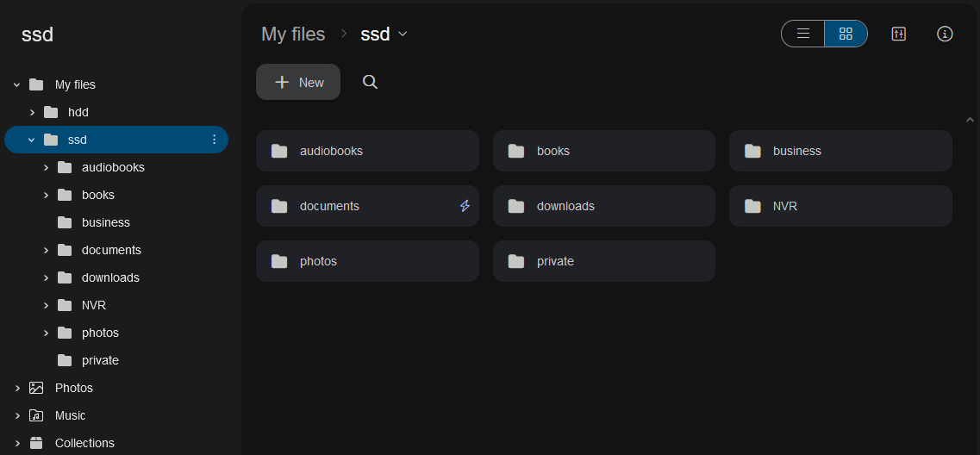Select the NVR folder in sidebar tree

pyautogui.click(x=93, y=305)
